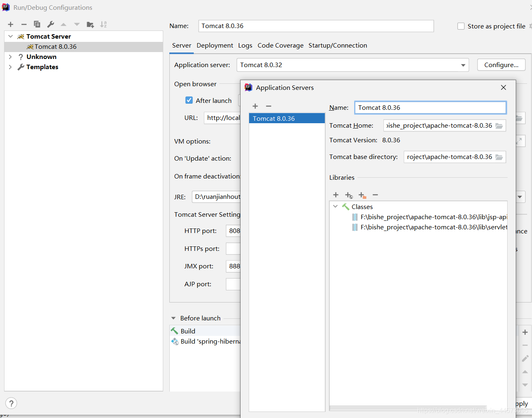Image resolution: width=532 pixels, height=418 pixels.
Task: Add application server plus icon
Action: point(255,106)
